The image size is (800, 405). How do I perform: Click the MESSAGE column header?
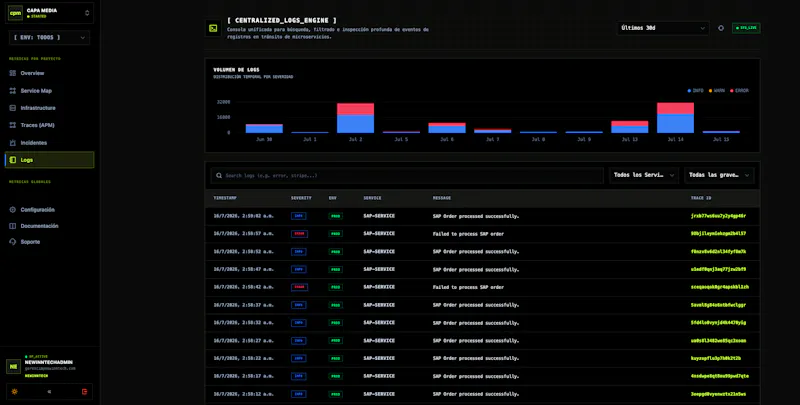(x=442, y=198)
